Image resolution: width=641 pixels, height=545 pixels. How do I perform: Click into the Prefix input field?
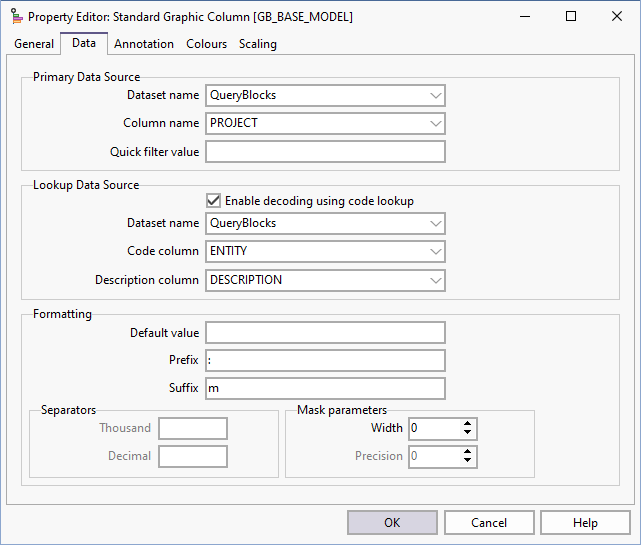coord(325,361)
